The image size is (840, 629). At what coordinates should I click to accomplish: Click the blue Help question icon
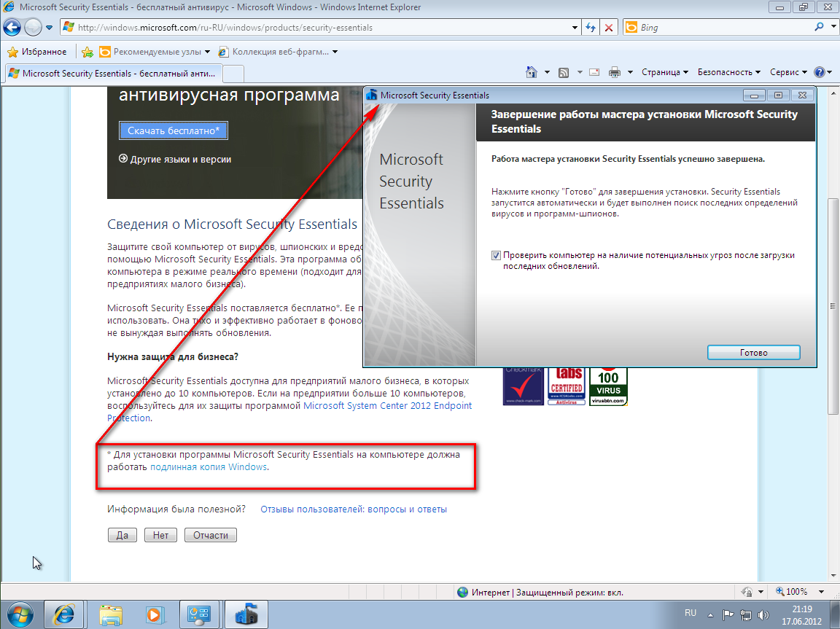click(819, 72)
